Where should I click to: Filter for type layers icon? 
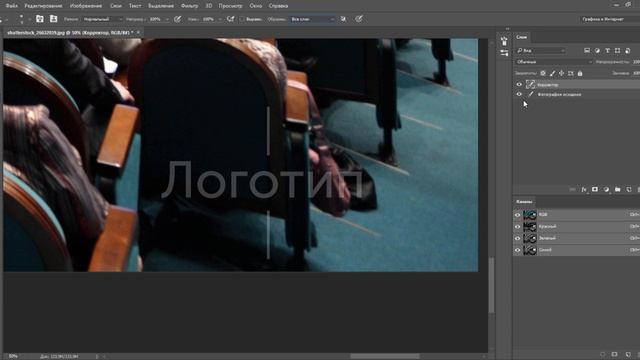pyautogui.click(x=607, y=51)
